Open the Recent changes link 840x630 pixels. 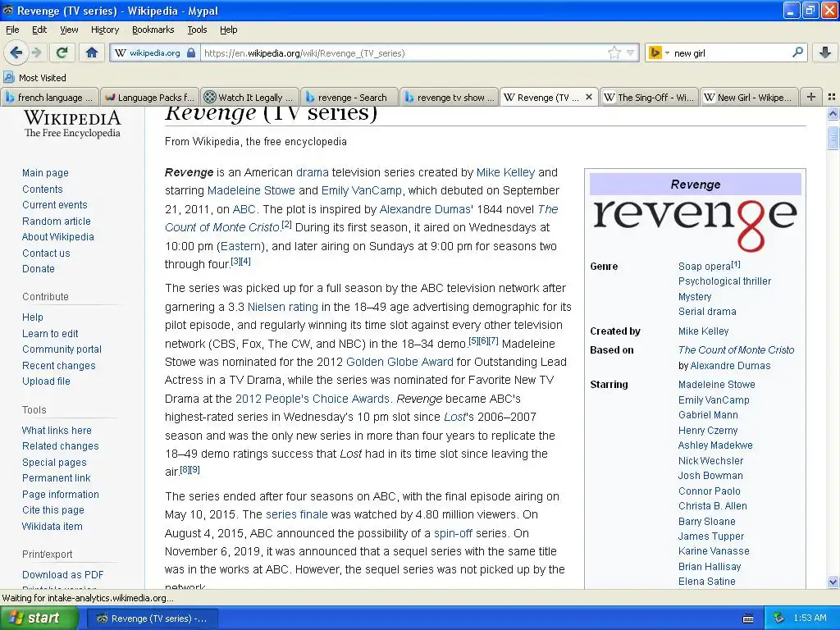58,366
